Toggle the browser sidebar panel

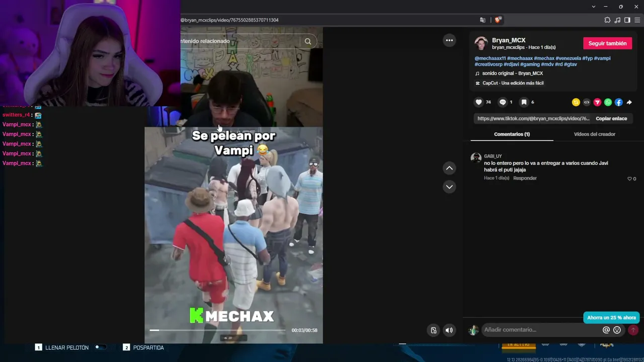pos(627,20)
